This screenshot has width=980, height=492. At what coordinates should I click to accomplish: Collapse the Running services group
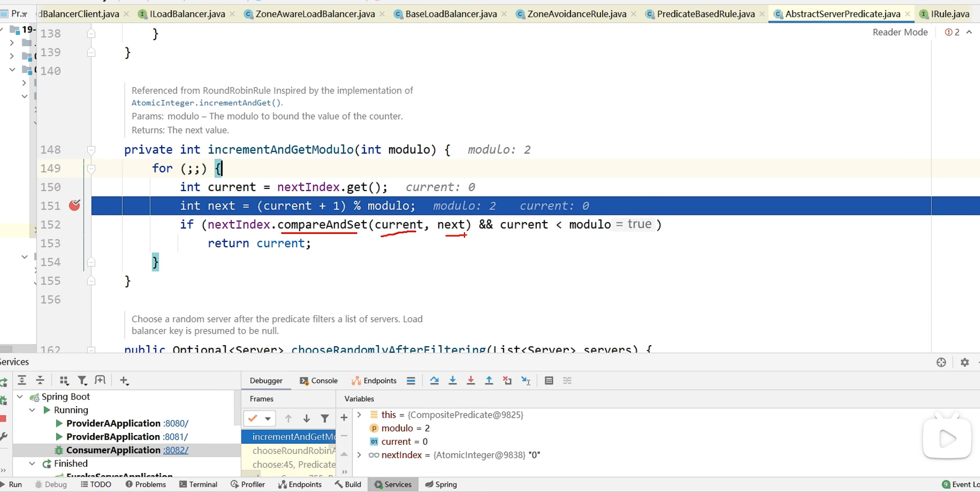click(32, 410)
